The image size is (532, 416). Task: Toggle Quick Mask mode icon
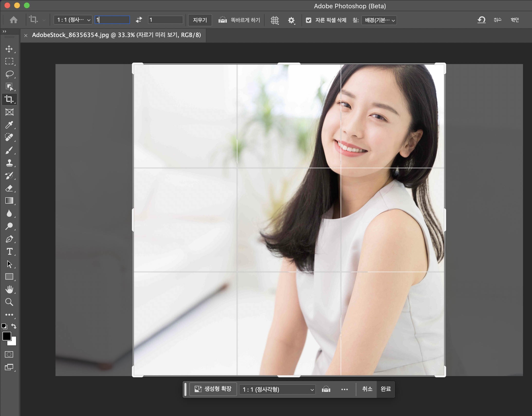pos(9,354)
